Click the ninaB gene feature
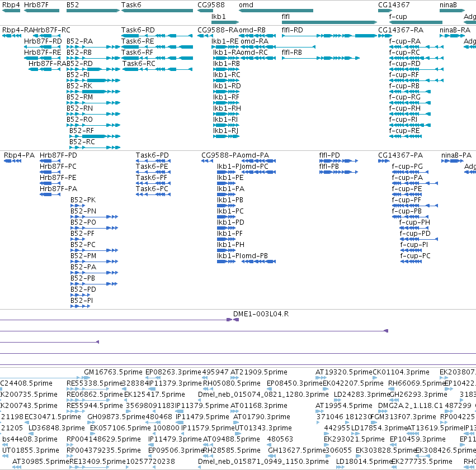476x470 pixels. click(x=453, y=11)
